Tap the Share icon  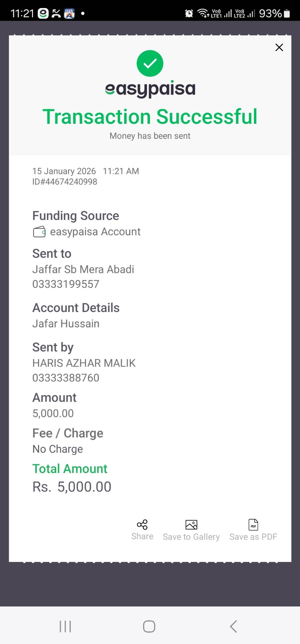tap(142, 525)
